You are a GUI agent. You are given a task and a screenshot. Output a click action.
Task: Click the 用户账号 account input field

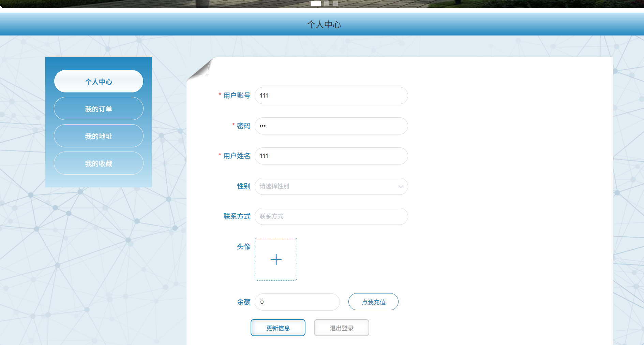[x=331, y=96]
